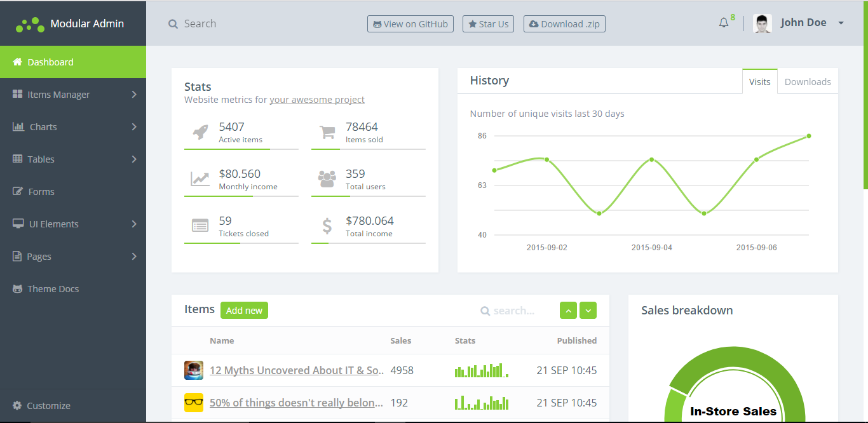This screenshot has height=423, width=868.
Task: Click the Modular Admin logo
Action: (30, 25)
